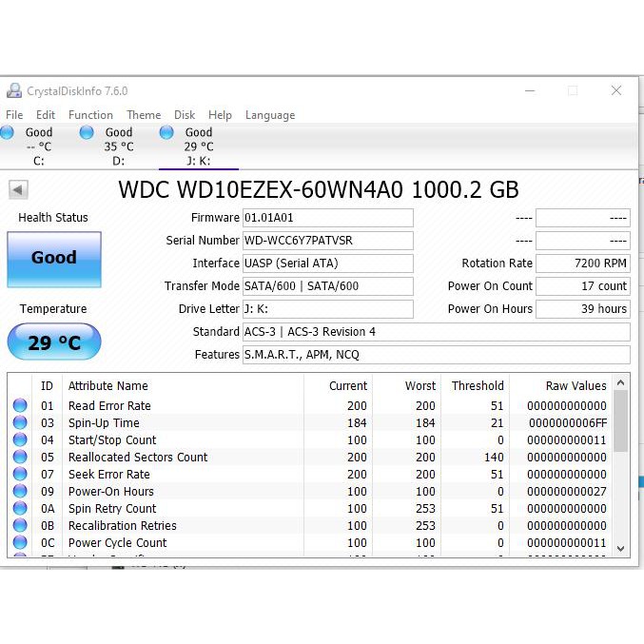This screenshot has width=644, height=644.
Task: Click the Drive Letter field J: K:
Action: [x=328, y=309]
